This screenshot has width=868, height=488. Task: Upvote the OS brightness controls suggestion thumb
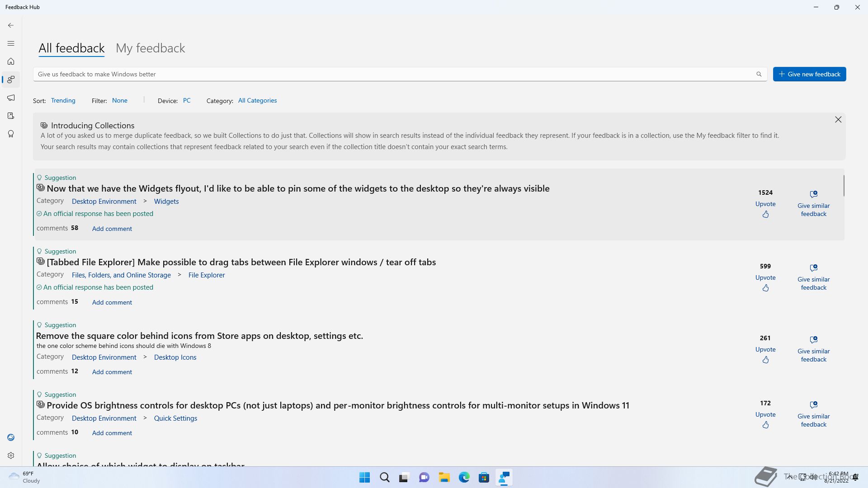coord(765,425)
